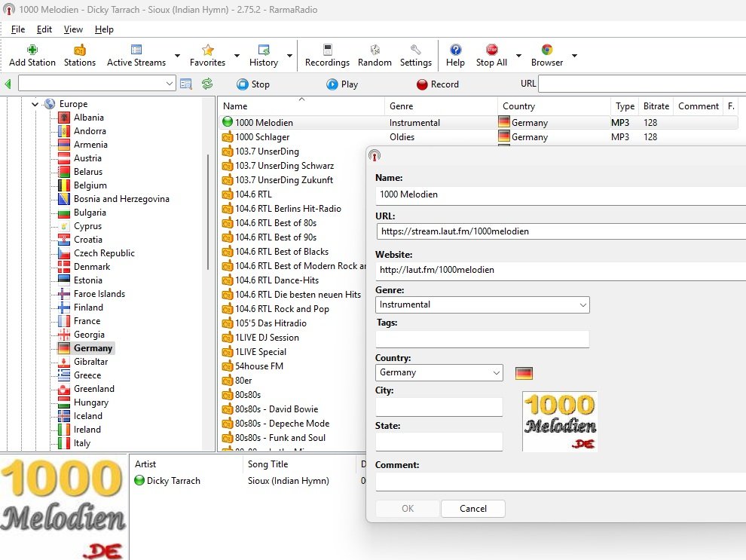This screenshot has height=560, width=746.
Task: Click the Comment field in the dialog
Action: pyautogui.click(x=561, y=482)
